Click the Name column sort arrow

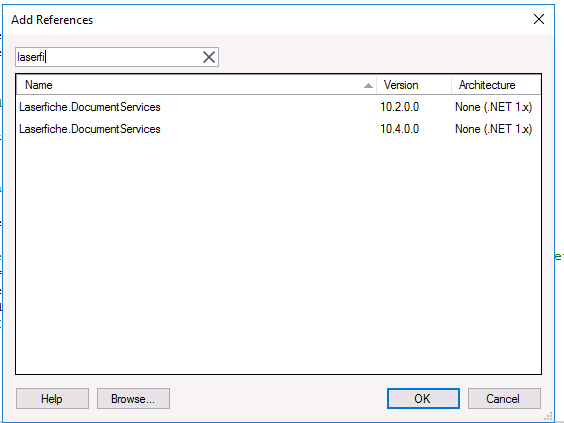(368, 86)
